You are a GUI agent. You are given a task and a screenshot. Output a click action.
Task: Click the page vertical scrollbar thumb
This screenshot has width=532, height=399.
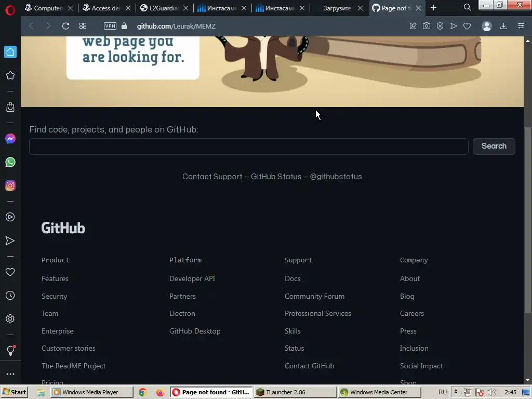tap(528, 220)
